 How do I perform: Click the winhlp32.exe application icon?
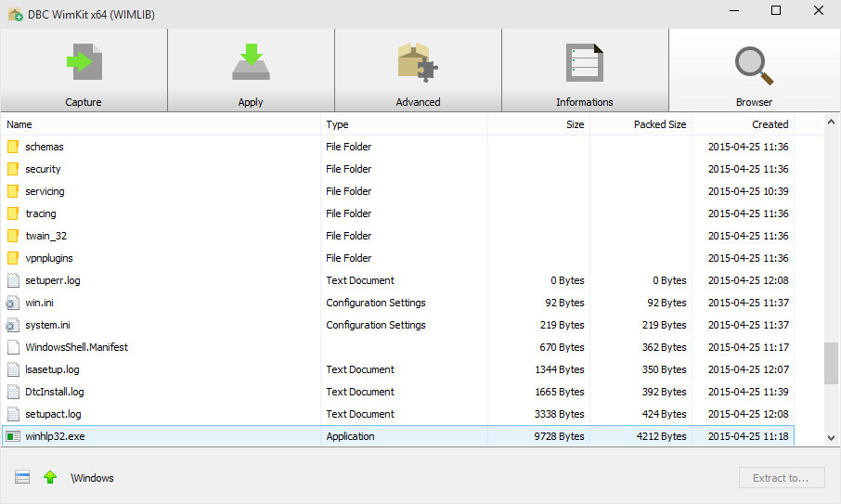coord(13,436)
